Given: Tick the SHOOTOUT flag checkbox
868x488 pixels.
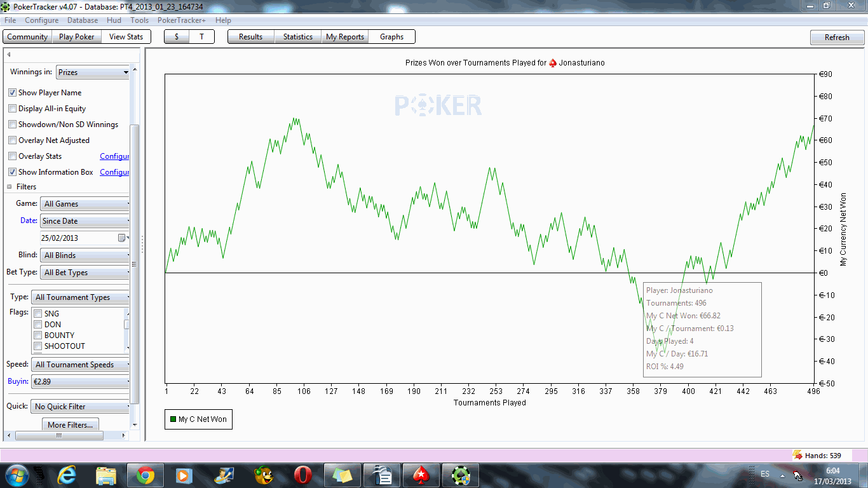Looking at the screenshot, I should (x=38, y=346).
